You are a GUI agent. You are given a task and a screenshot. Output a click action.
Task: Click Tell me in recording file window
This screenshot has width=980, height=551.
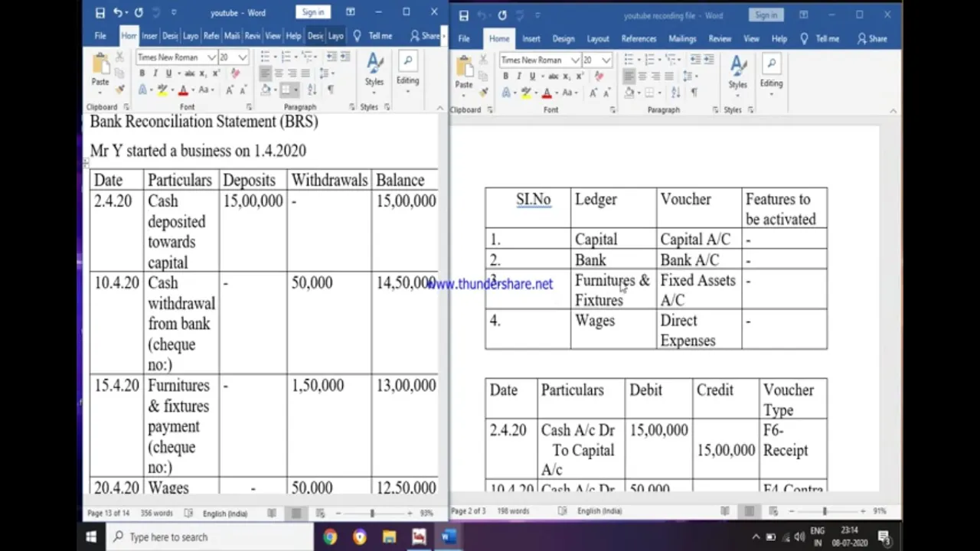(x=821, y=39)
